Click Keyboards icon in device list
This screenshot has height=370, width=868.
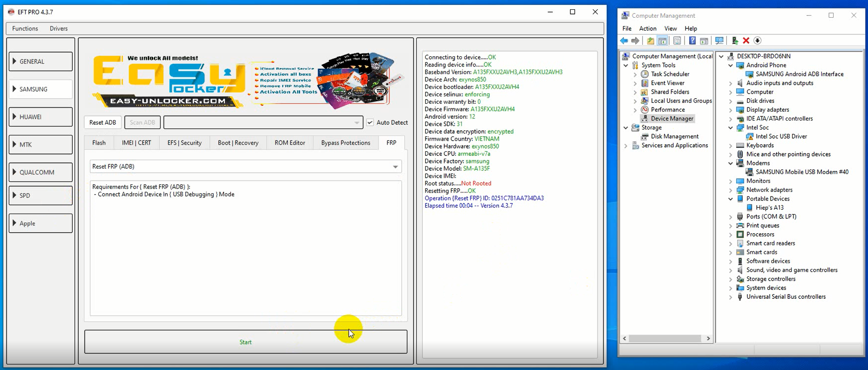pyautogui.click(x=740, y=145)
